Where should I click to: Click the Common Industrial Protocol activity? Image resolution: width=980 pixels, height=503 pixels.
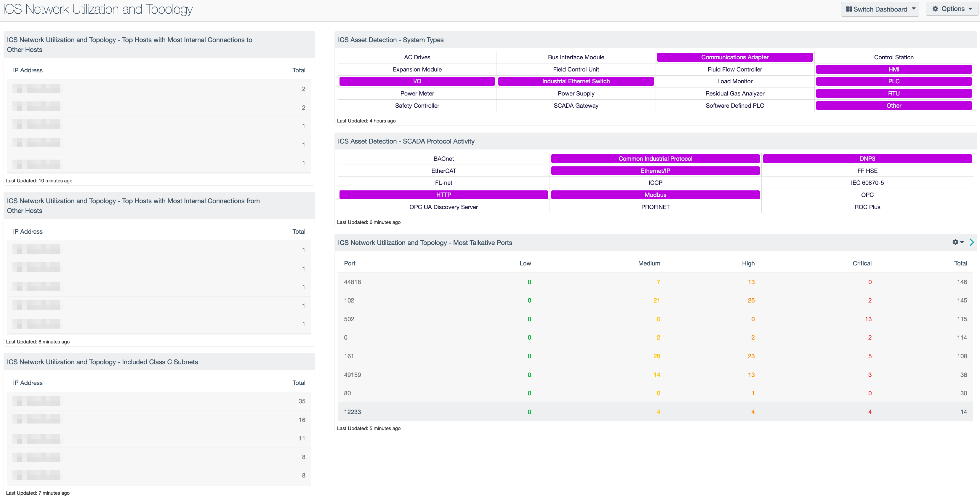pyautogui.click(x=655, y=158)
